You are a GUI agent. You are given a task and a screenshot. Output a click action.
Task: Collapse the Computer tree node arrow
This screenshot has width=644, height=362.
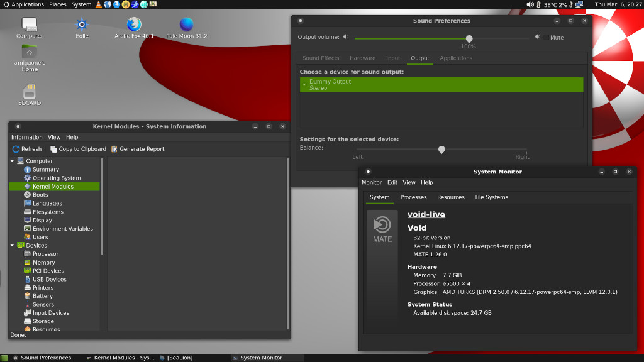[13, 161]
